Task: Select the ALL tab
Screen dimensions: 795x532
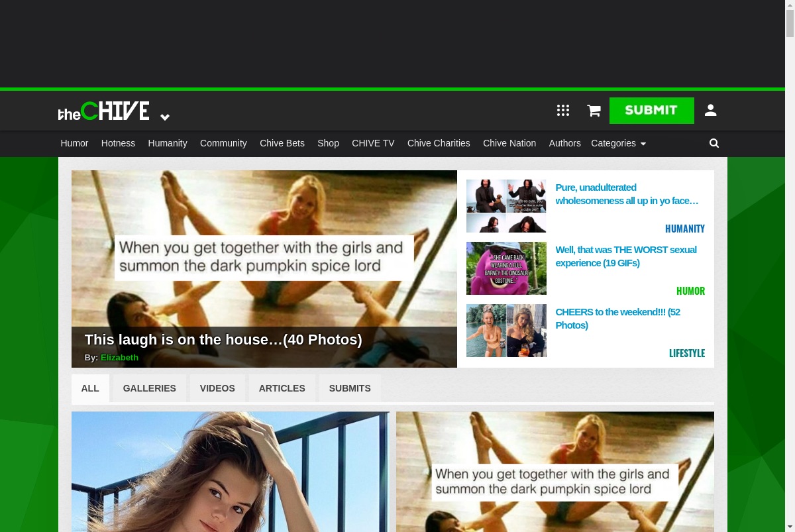Action: click(x=90, y=388)
